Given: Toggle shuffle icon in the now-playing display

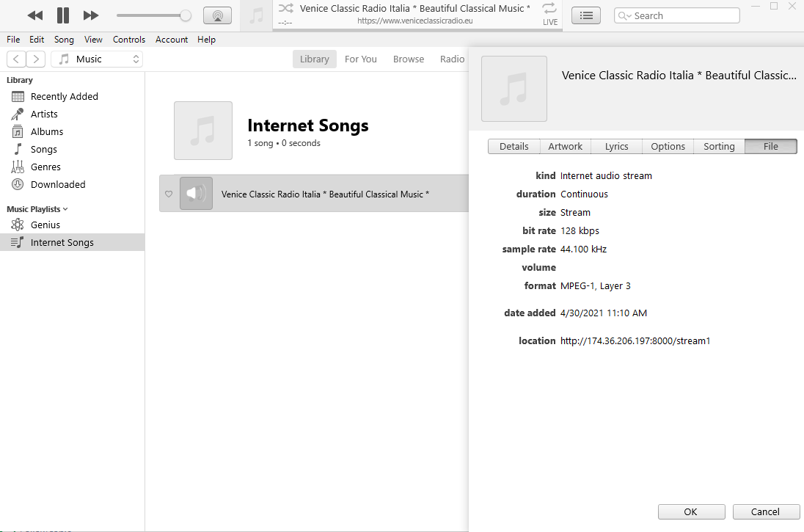Looking at the screenshot, I should click(285, 7).
